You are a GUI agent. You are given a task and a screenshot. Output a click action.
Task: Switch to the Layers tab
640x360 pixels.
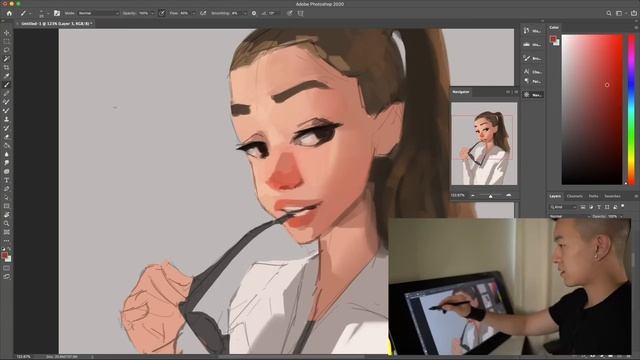[x=555, y=196]
